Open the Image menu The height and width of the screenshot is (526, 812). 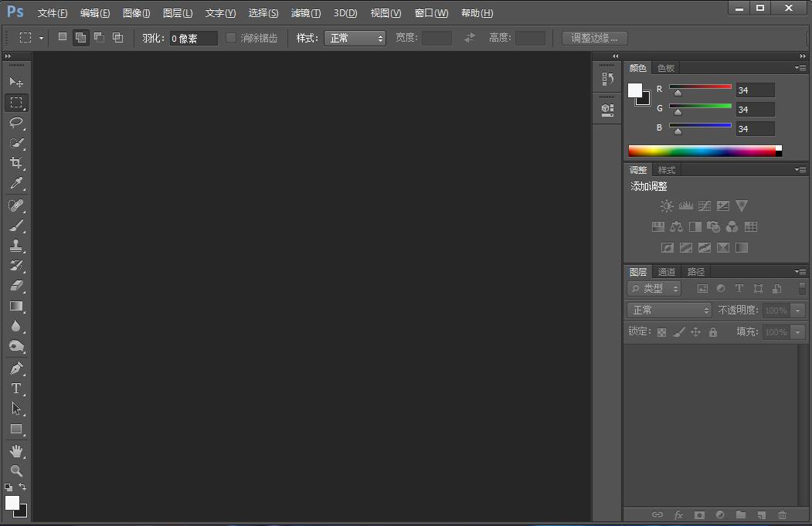pyautogui.click(x=136, y=13)
